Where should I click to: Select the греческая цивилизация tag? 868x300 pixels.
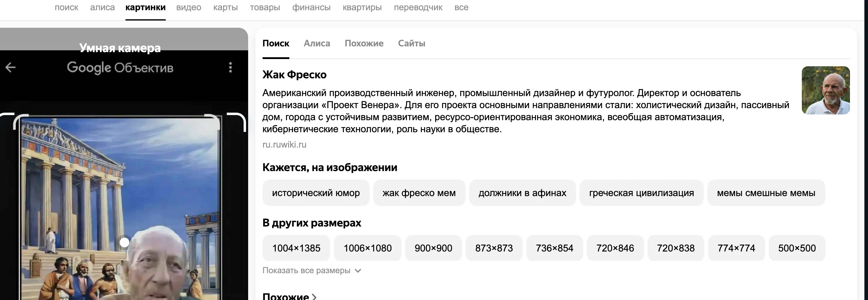pos(641,193)
